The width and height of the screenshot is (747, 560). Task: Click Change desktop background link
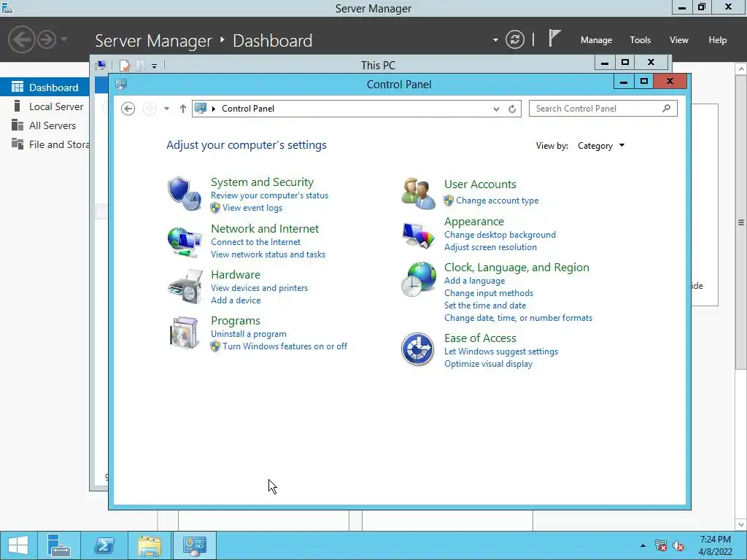(500, 235)
